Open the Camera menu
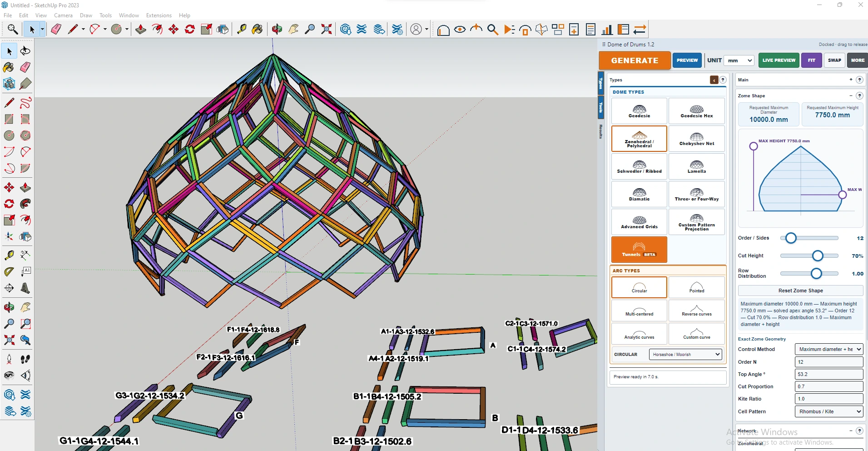Screen dimensions: 868x451 pyautogui.click(x=63, y=15)
